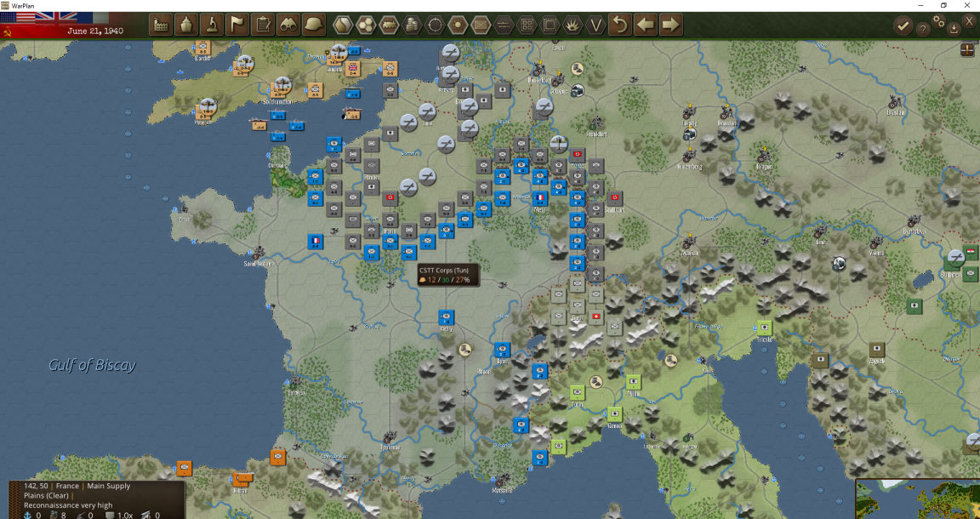Viewport: 980px width, 519px height.
Task: Toggle the explosion combat overlay hexagon
Action: (x=573, y=25)
